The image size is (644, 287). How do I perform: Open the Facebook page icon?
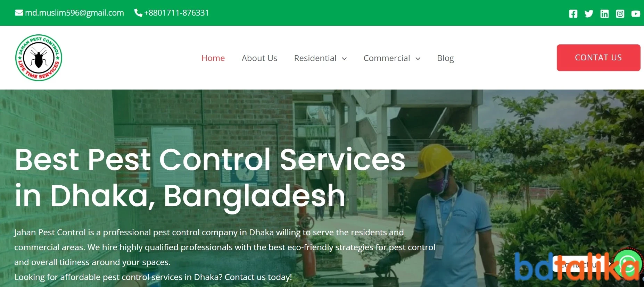[x=573, y=14]
